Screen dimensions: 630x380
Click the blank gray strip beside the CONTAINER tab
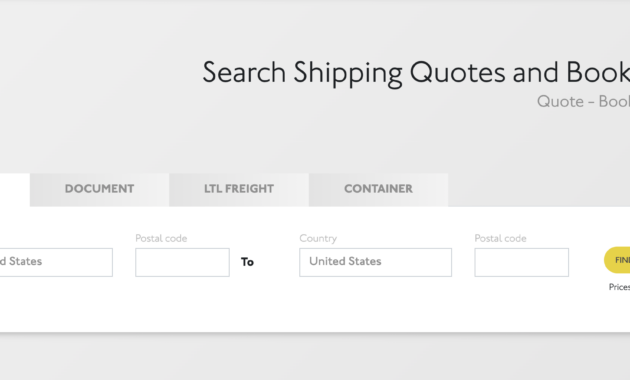pos(538,190)
